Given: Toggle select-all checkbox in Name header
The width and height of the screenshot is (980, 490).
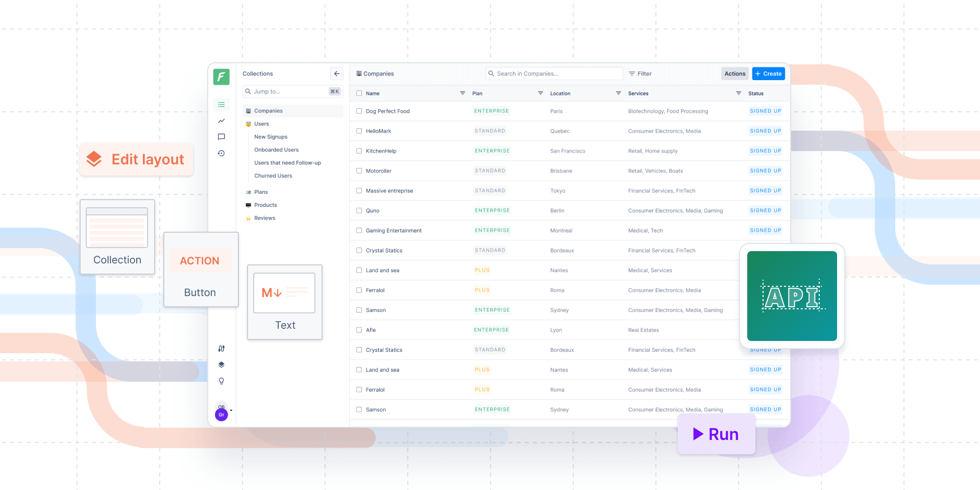Looking at the screenshot, I should (x=359, y=93).
